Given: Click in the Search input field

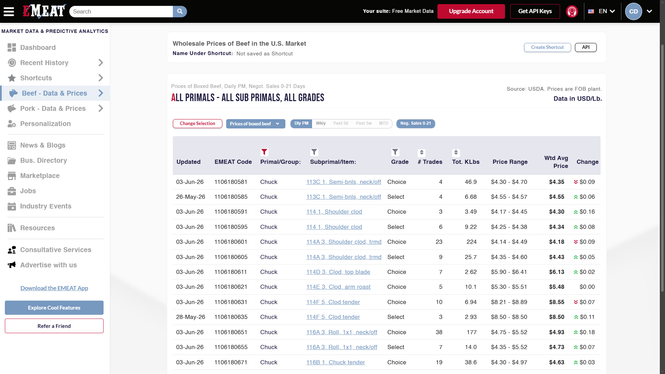Looking at the screenshot, I should (x=121, y=11).
